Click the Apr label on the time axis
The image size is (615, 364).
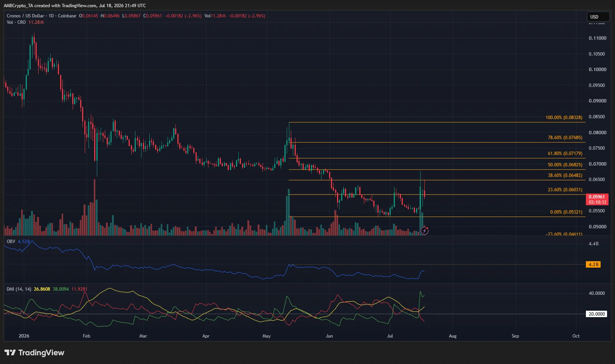(x=206, y=336)
